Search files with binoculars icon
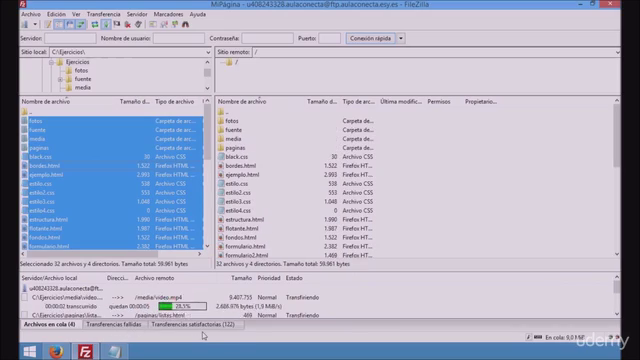Image resolution: width=640 pixels, height=360 pixels. [x=185, y=24]
